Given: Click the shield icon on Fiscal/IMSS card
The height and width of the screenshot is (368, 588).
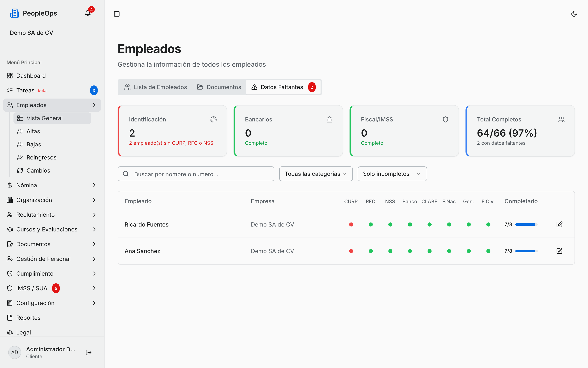Looking at the screenshot, I should click(445, 120).
